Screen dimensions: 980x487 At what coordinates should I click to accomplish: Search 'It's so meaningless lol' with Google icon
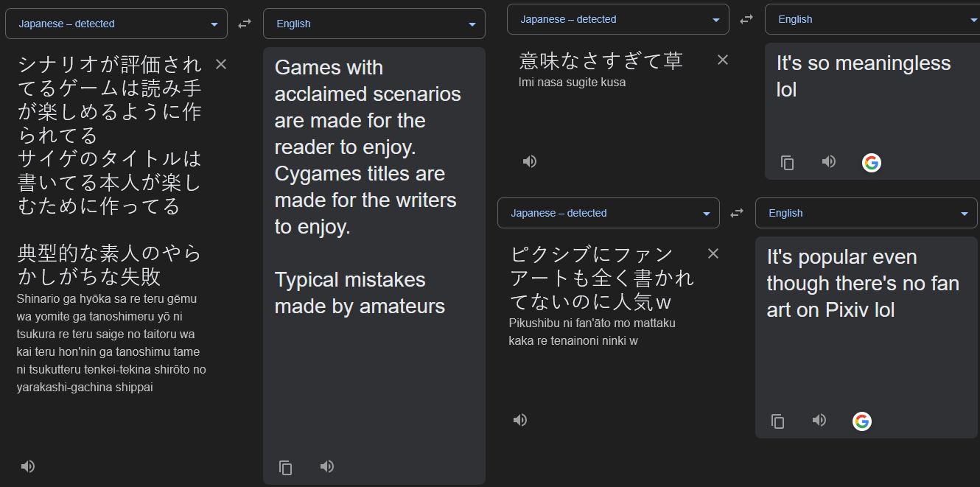coord(872,163)
